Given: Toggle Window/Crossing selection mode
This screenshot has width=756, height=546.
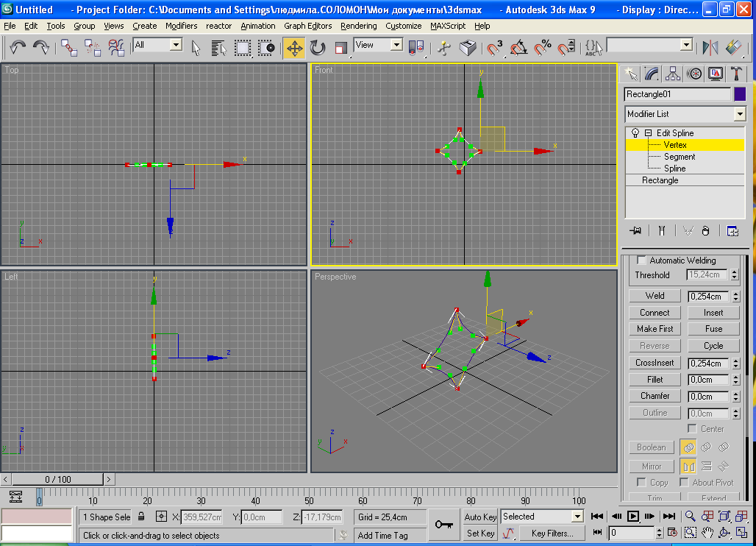Looking at the screenshot, I should pyautogui.click(x=265, y=47).
